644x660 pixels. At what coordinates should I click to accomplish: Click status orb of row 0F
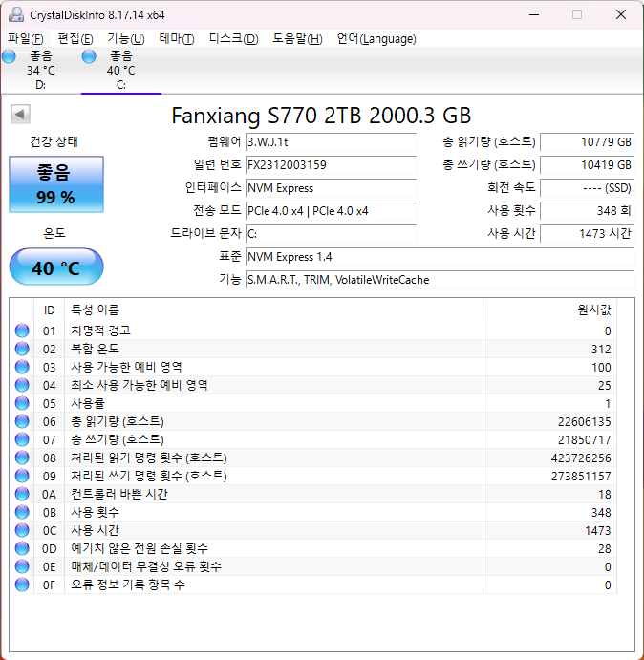click(22, 585)
